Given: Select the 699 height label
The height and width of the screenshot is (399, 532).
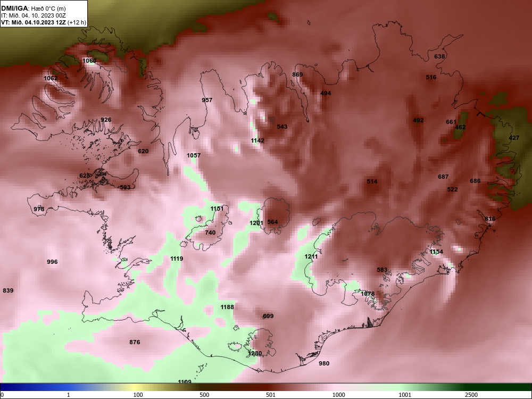Looking at the screenshot, I should tap(268, 316).
